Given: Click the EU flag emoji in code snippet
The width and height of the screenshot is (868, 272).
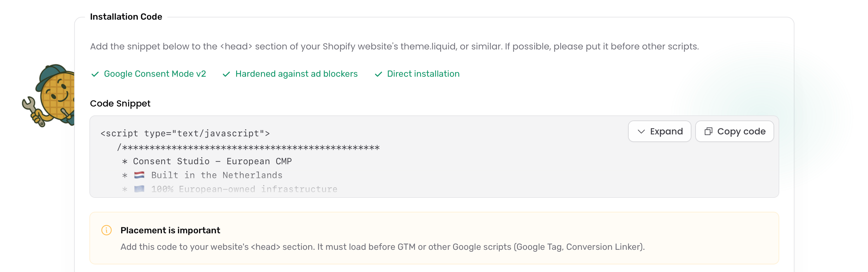Looking at the screenshot, I should point(139,189).
